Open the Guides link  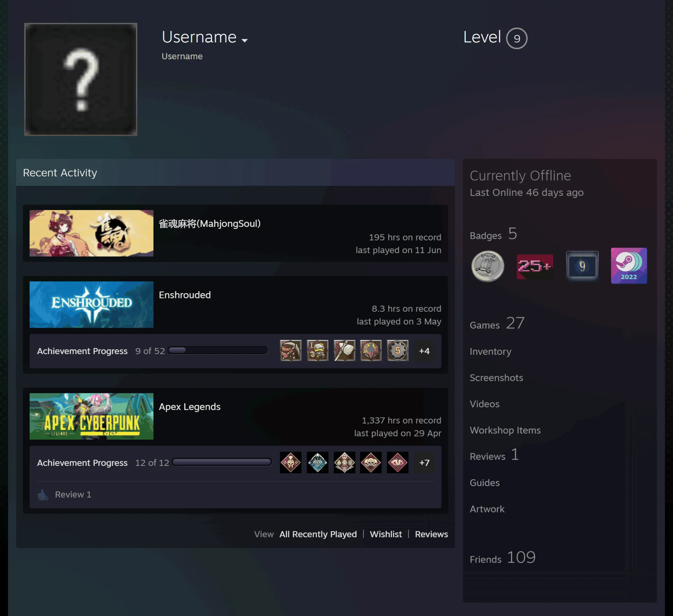coord(484,483)
